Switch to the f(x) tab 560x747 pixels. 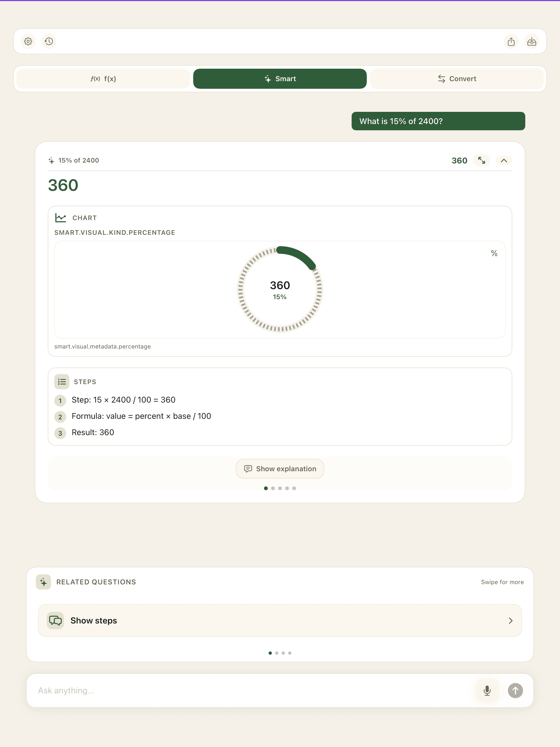103,79
